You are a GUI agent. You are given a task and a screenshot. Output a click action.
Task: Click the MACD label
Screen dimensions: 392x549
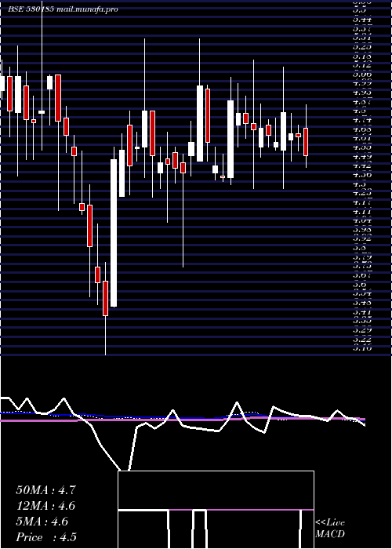pyautogui.click(x=330, y=534)
